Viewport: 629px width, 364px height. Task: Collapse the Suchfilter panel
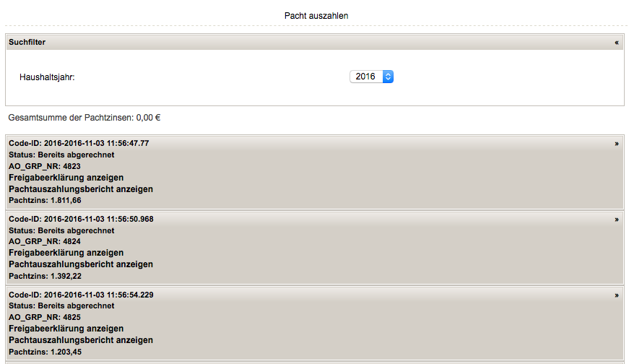pyautogui.click(x=617, y=43)
